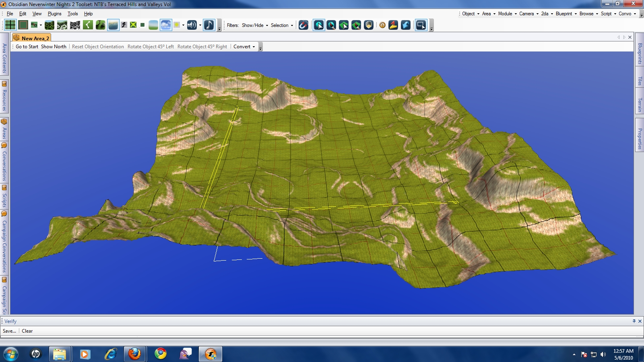Choose the green terrain selection arrow tool
Screen dimensions: 644x362
[x=344, y=25]
